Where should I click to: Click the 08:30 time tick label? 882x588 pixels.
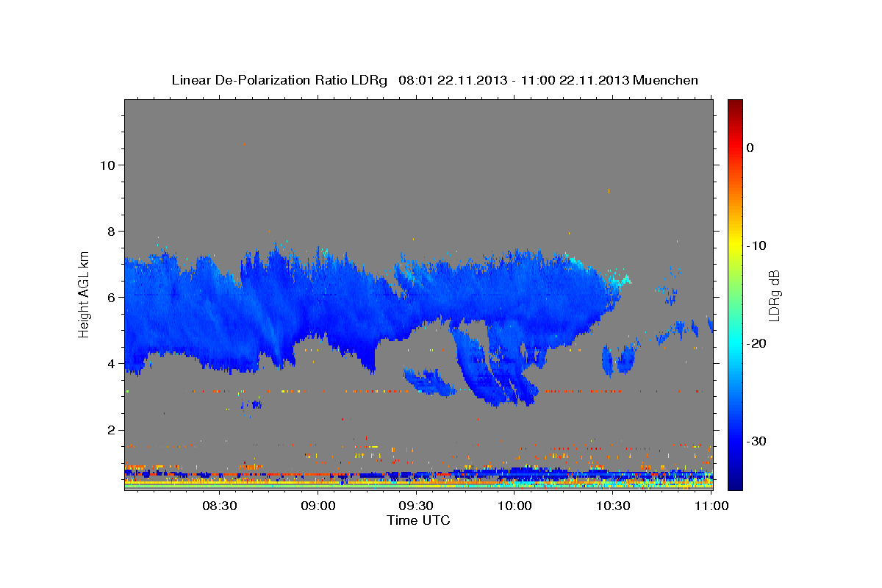[x=220, y=506]
